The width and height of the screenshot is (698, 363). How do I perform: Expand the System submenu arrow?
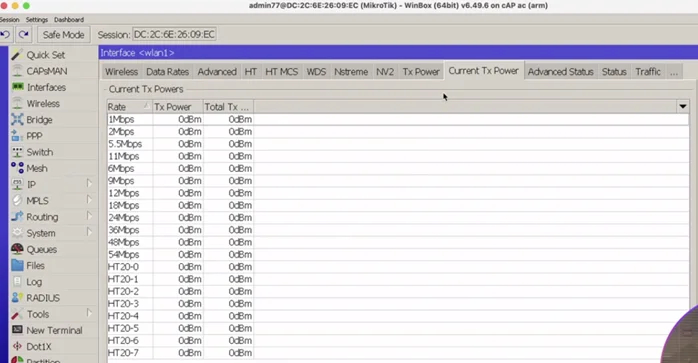pyautogui.click(x=89, y=232)
